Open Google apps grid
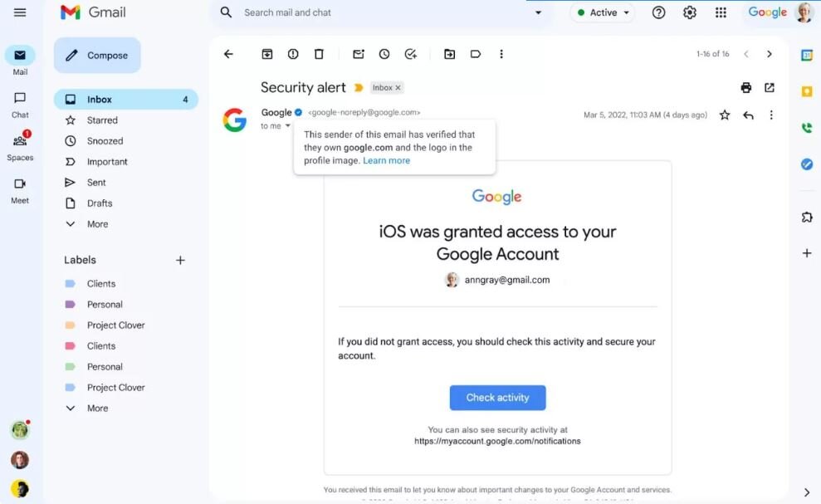821x504 pixels. click(x=721, y=12)
